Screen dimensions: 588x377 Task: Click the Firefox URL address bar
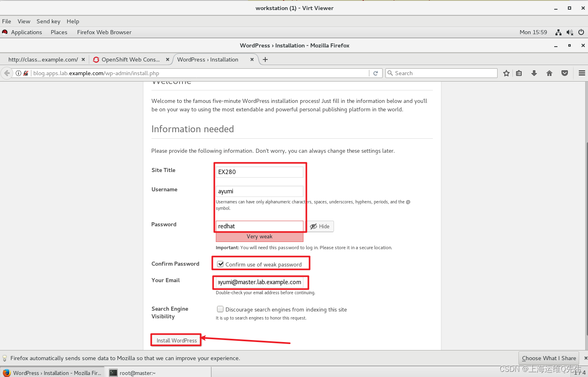point(200,73)
